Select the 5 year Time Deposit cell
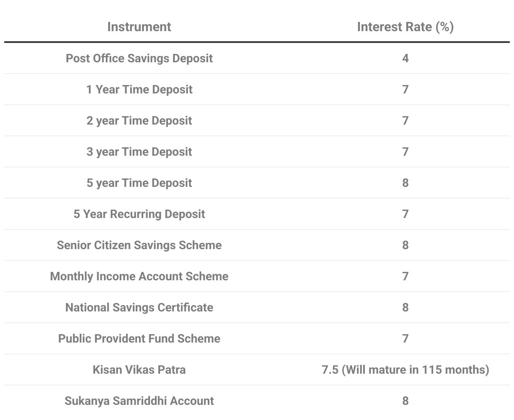Screen dimensions: 514x420 pyautogui.click(x=139, y=183)
